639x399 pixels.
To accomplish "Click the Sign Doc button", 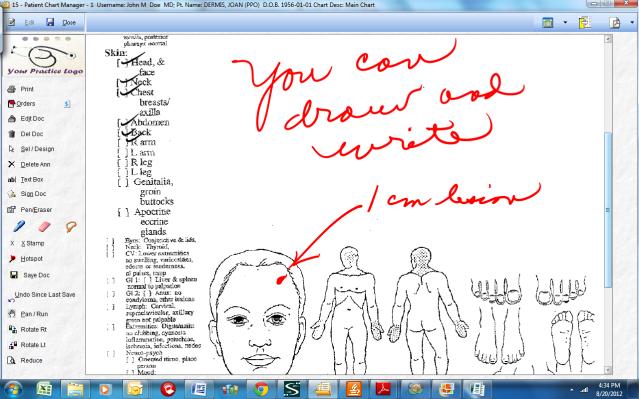I will 33,194.
